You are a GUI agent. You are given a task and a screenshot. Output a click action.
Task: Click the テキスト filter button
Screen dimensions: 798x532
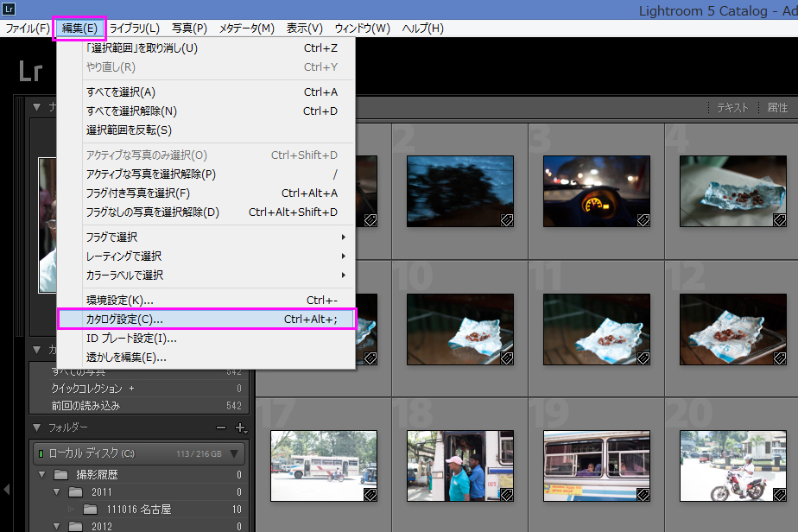[732, 107]
